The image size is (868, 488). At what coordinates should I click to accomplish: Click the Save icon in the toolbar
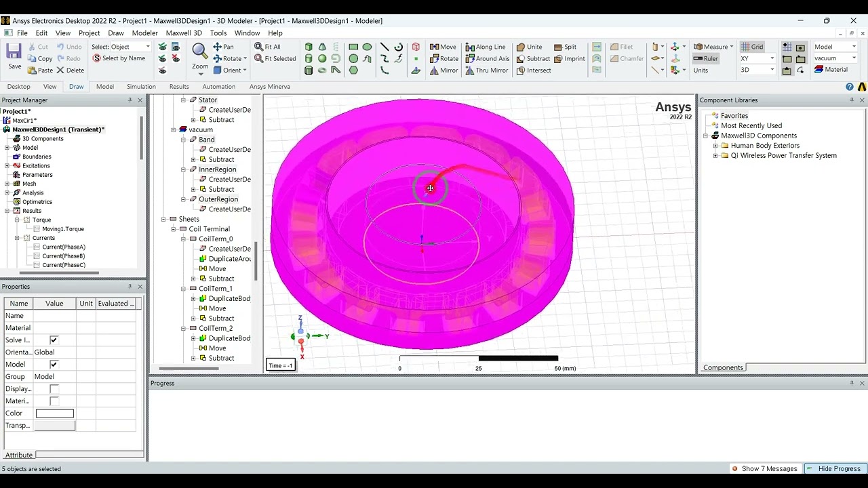(14, 56)
